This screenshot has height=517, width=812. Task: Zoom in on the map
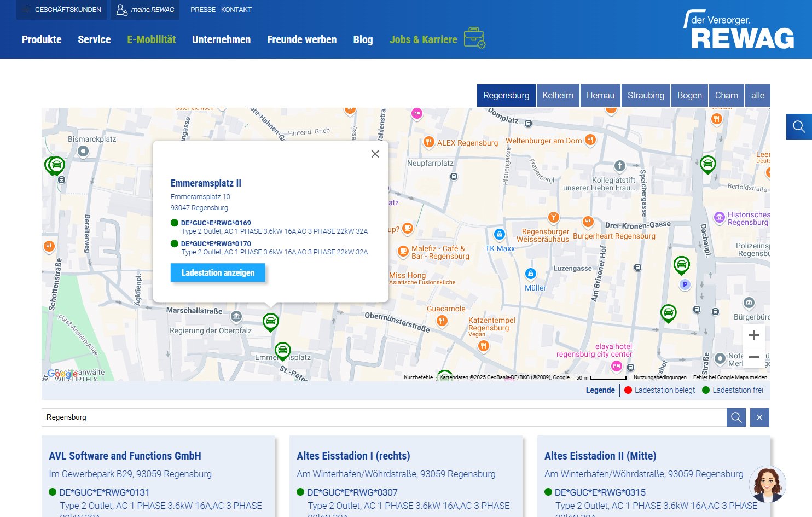[x=753, y=335]
